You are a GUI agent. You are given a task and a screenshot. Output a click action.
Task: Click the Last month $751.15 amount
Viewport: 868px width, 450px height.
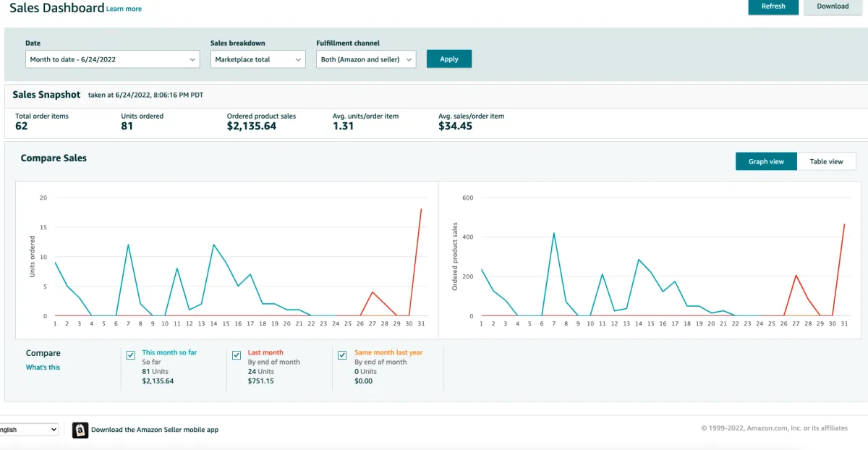point(261,381)
